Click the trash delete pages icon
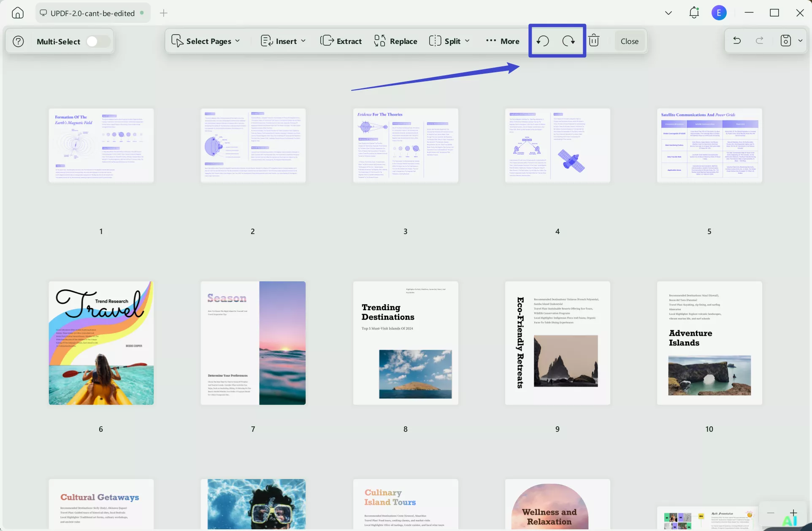 click(594, 41)
